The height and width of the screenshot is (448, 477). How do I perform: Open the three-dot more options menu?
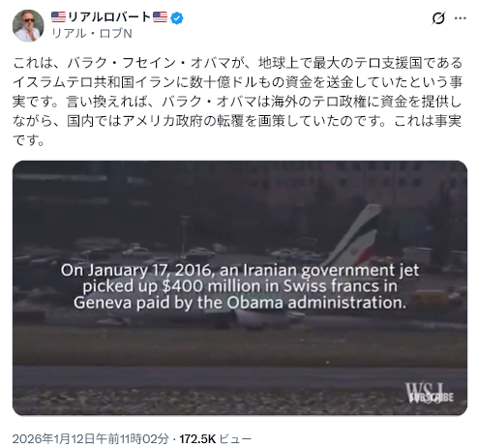461,18
